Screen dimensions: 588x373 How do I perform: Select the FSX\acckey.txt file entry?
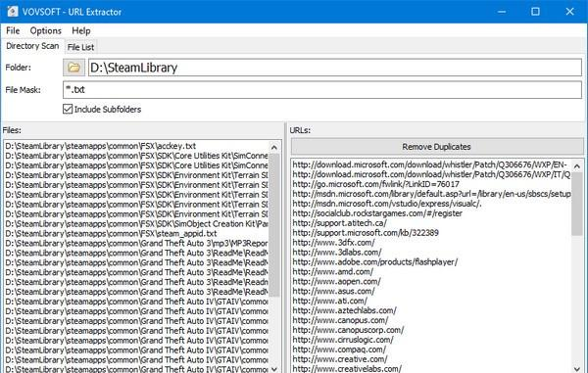(x=101, y=146)
